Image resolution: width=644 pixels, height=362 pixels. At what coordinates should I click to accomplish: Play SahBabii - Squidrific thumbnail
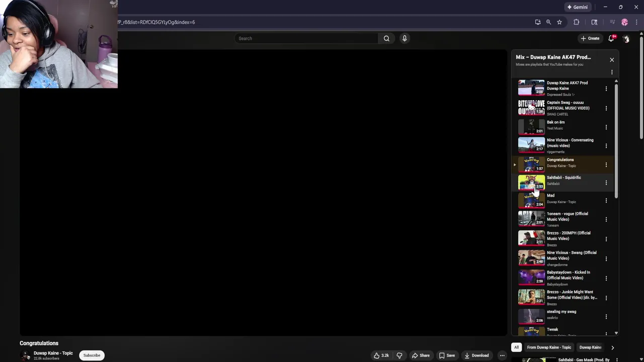(x=531, y=182)
